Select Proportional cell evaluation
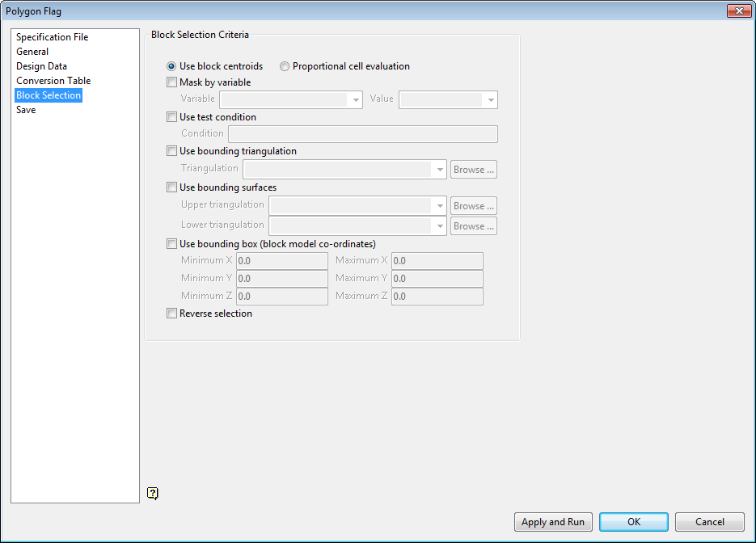Screen dimensions: 756x543 click(x=285, y=66)
